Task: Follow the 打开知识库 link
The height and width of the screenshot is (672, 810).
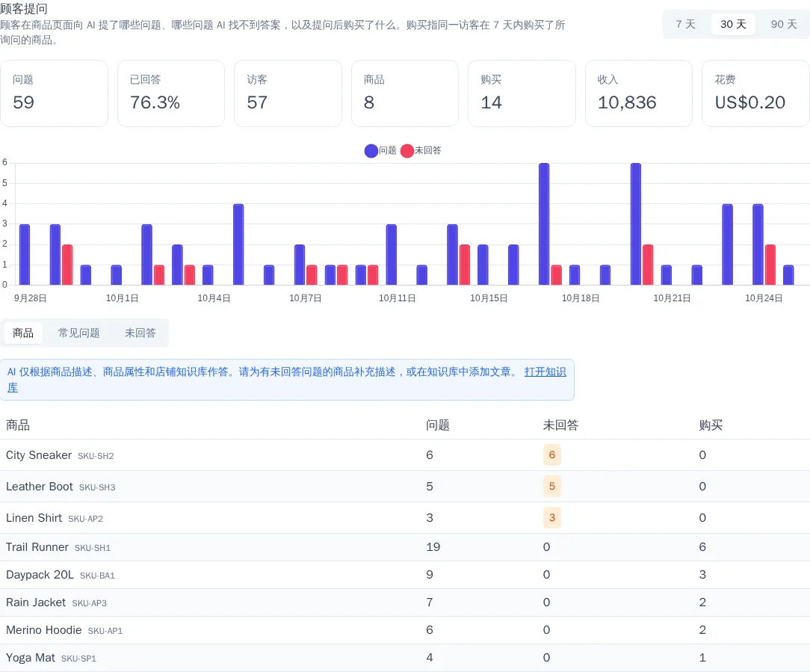Action: [x=545, y=372]
